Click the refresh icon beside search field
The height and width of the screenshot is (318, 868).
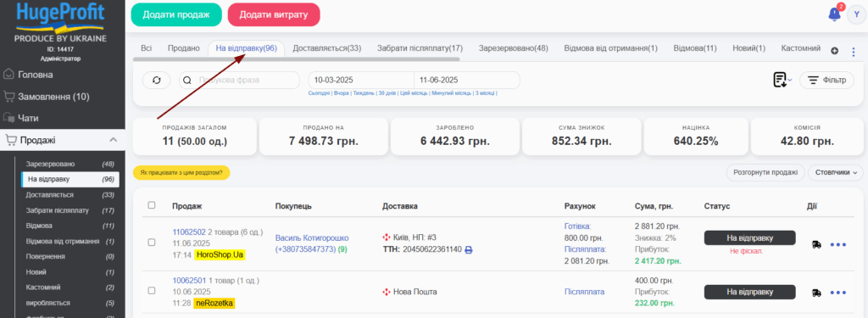[x=157, y=81]
